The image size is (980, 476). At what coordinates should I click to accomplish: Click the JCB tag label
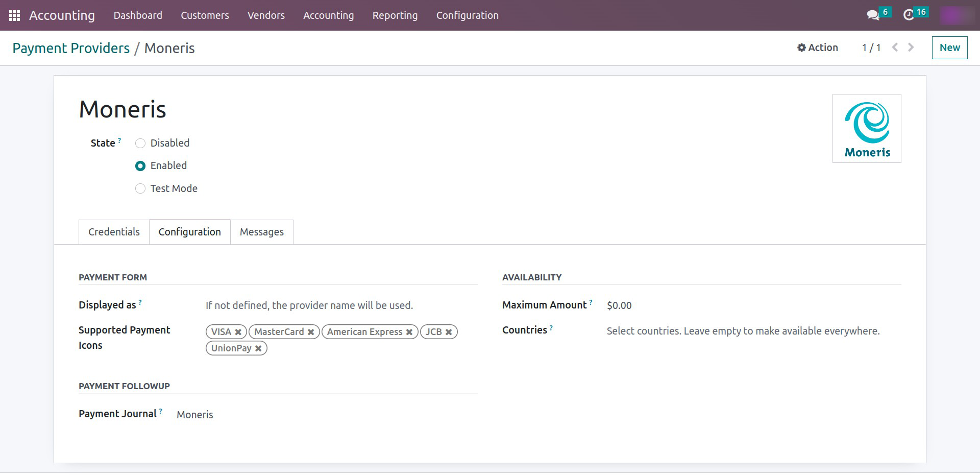coord(434,332)
